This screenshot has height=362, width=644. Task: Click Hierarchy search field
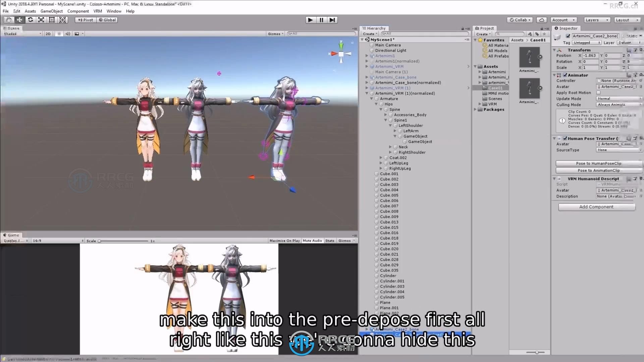(x=425, y=34)
